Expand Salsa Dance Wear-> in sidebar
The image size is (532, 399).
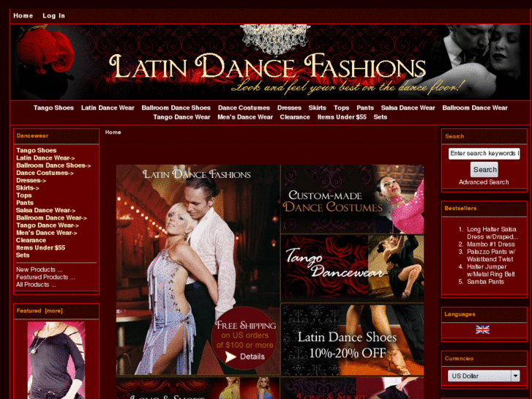[45, 210]
